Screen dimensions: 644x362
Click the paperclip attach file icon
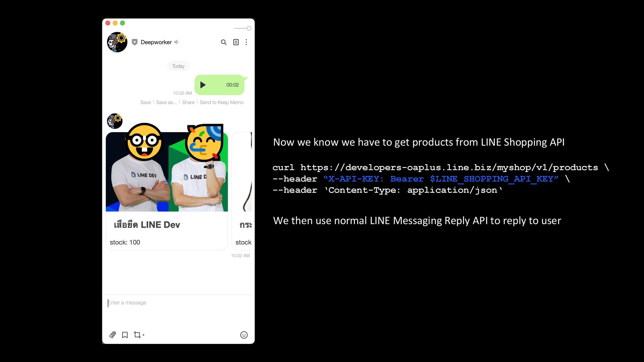[113, 335]
